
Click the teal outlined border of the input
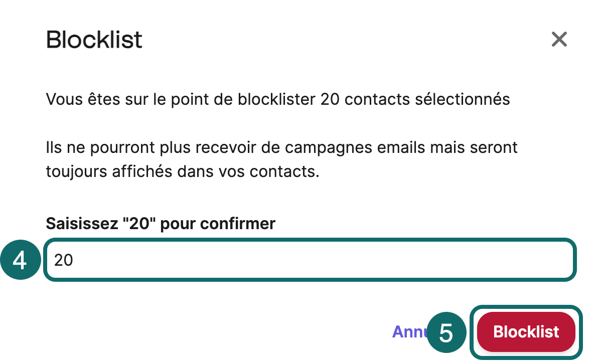pos(310,242)
